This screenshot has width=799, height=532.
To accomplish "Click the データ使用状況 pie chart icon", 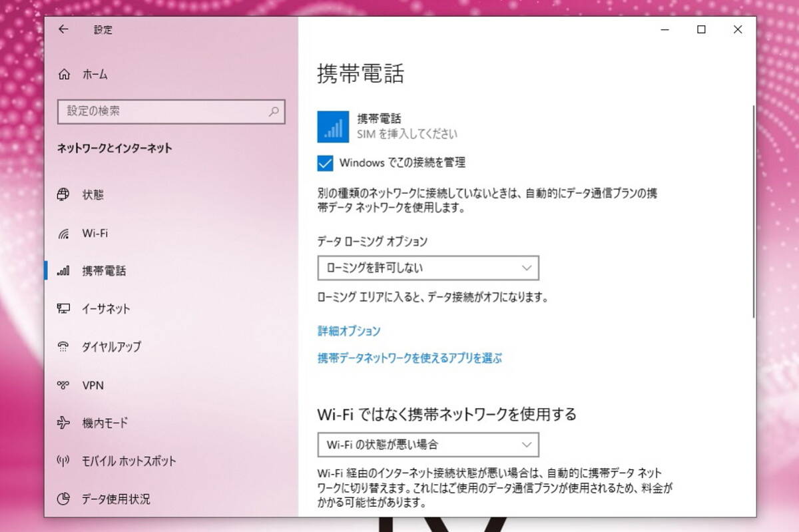I will pos(64,499).
